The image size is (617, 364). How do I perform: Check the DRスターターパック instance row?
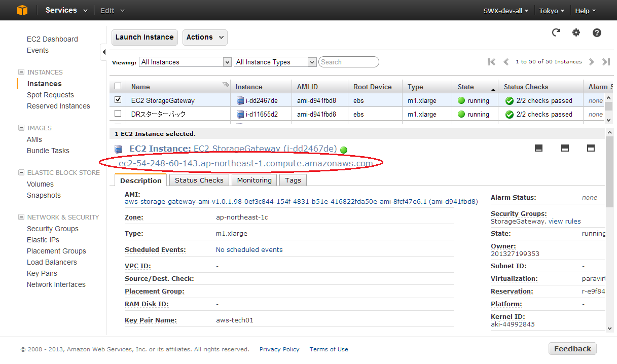118,114
